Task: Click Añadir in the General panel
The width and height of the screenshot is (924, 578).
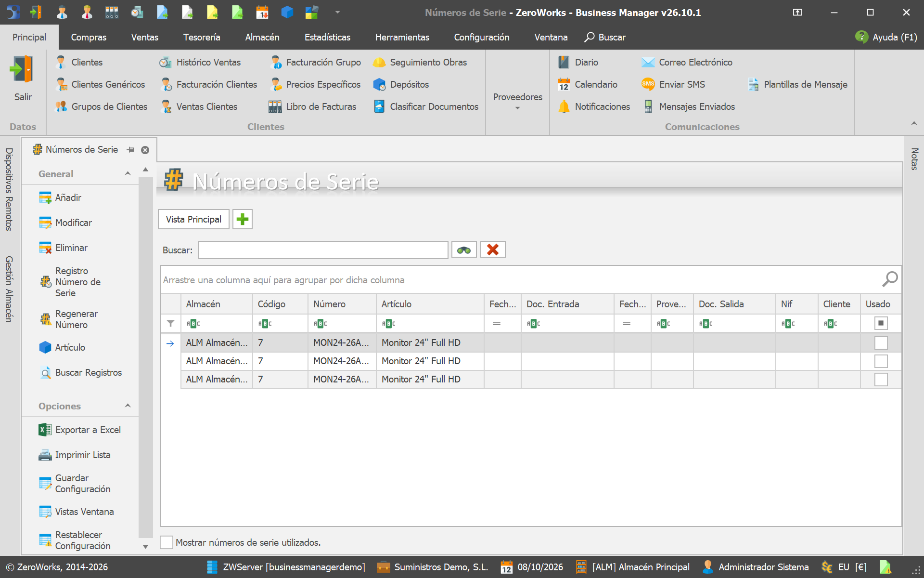Action: coord(60,197)
